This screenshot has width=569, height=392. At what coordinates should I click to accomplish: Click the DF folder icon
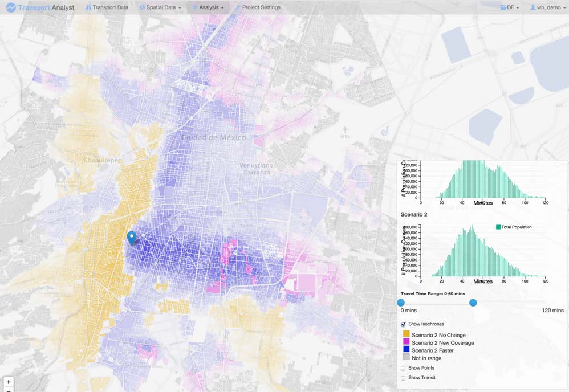point(503,7)
